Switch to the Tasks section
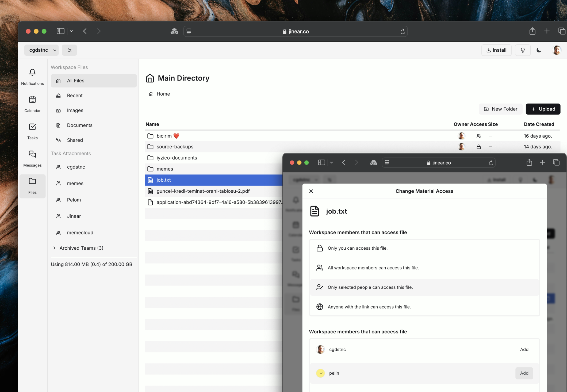567x392 pixels. pos(32,131)
